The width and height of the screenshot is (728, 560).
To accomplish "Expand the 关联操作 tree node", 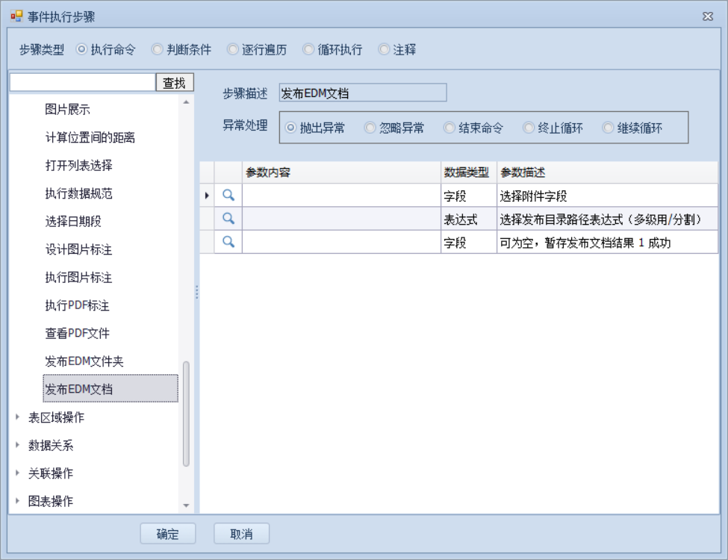I will (18, 473).
